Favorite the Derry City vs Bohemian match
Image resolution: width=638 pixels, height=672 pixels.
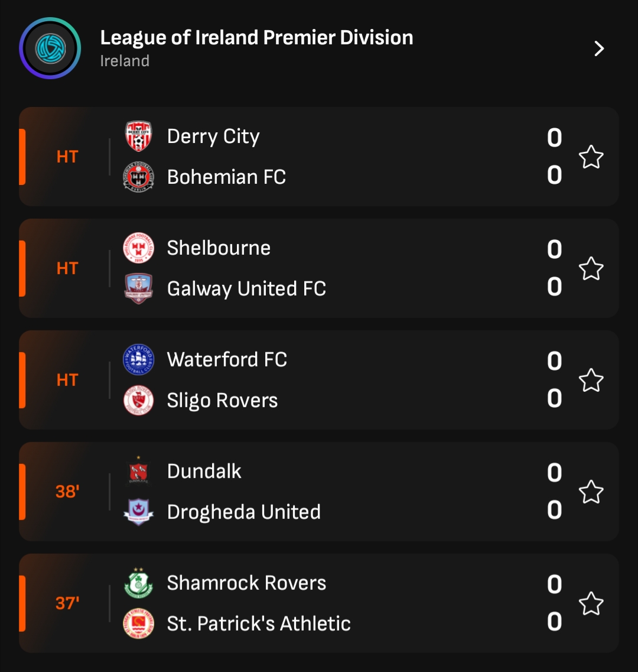point(591,157)
